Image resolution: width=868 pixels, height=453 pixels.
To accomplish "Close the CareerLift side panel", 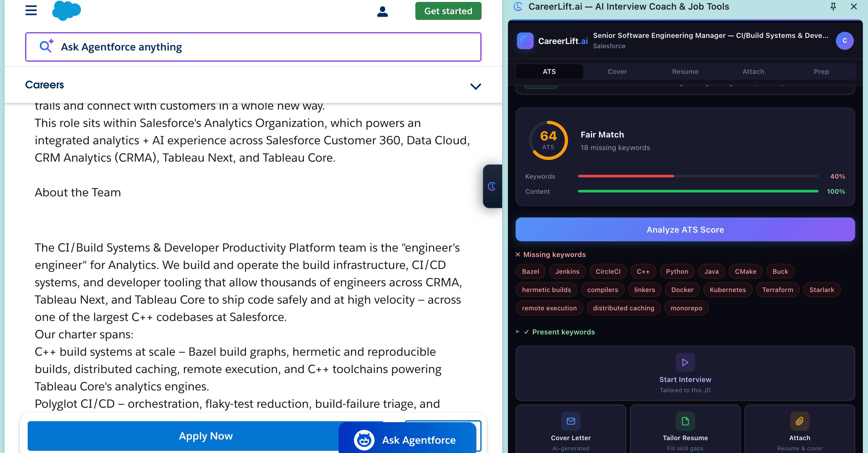I will 854,7.
